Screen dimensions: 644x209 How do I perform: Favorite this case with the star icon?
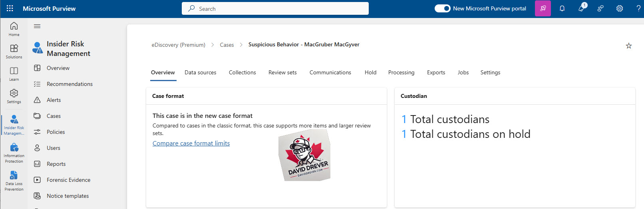pyautogui.click(x=629, y=46)
